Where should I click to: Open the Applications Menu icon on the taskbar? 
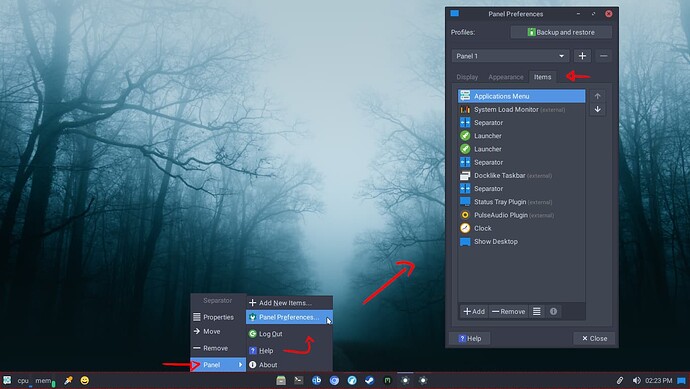(7, 380)
